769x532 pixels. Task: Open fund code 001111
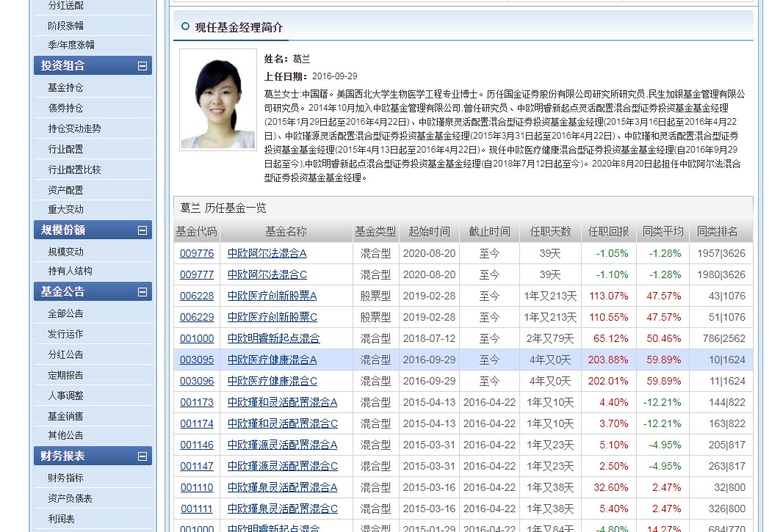pyautogui.click(x=197, y=509)
